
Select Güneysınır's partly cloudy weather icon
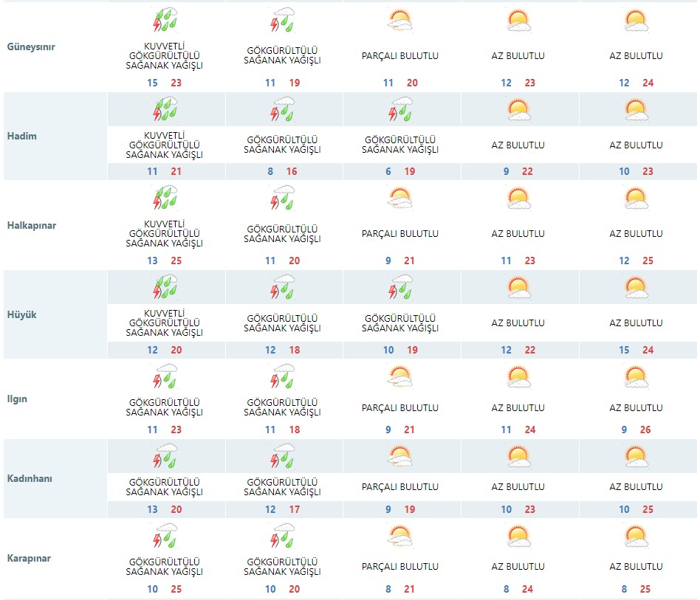400,21
